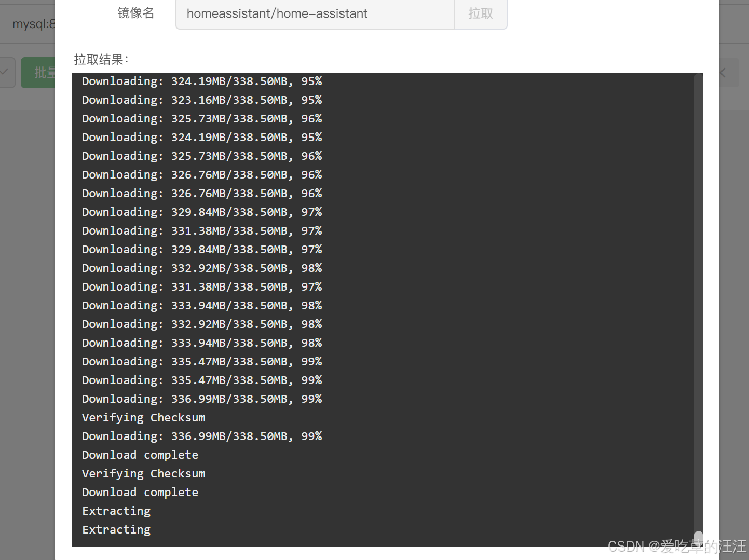Click the green 批量 button in the background page
Image resolution: width=749 pixels, height=560 pixels.
(38, 73)
